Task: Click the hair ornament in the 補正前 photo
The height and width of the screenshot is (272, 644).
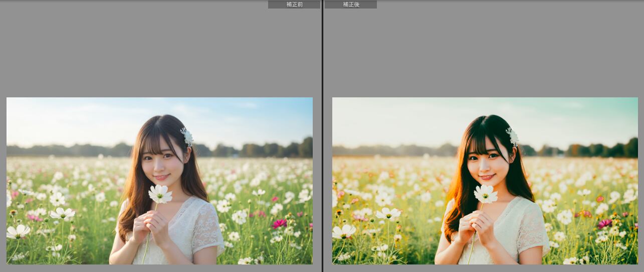Action: (x=187, y=137)
